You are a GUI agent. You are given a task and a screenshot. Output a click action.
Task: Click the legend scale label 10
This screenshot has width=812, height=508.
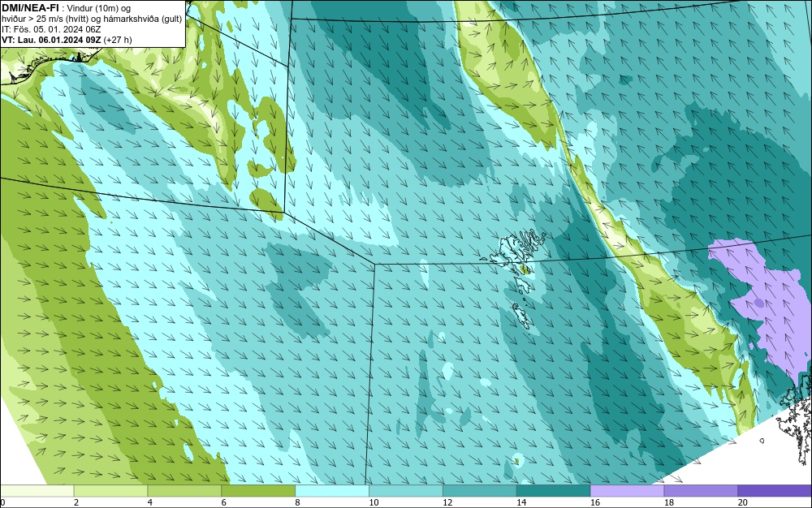coord(374,502)
